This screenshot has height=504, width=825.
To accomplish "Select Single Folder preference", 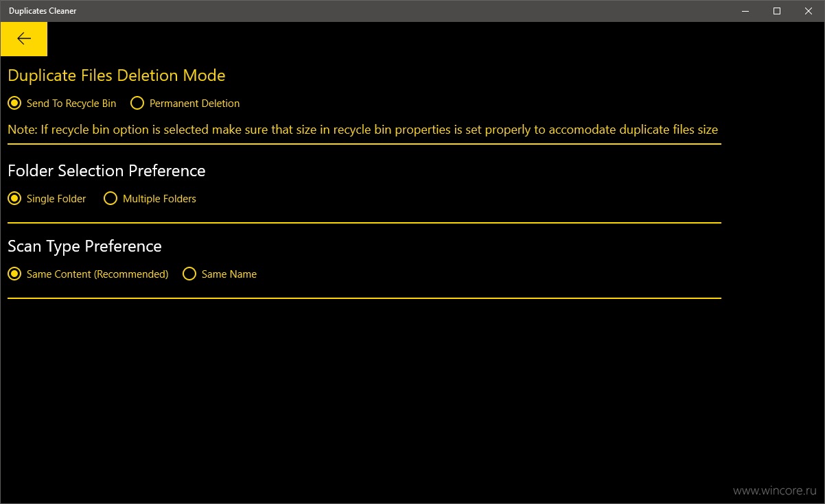I will pos(47,199).
